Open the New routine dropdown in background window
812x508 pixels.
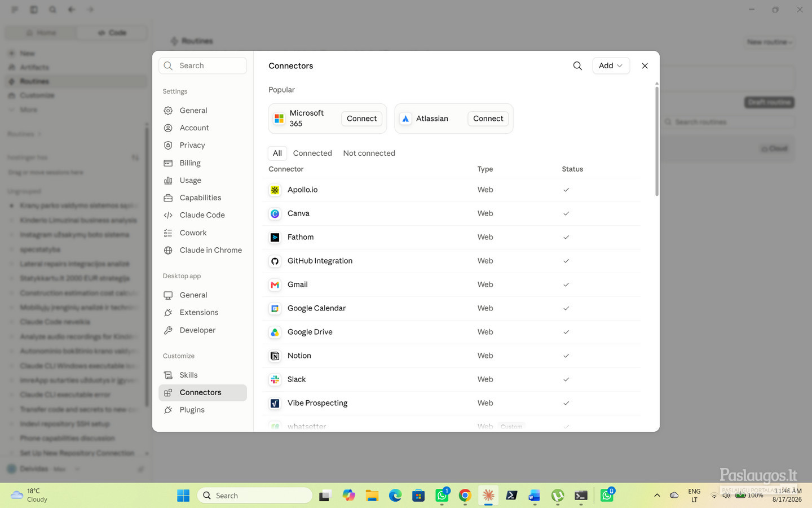tap(770, 42)
